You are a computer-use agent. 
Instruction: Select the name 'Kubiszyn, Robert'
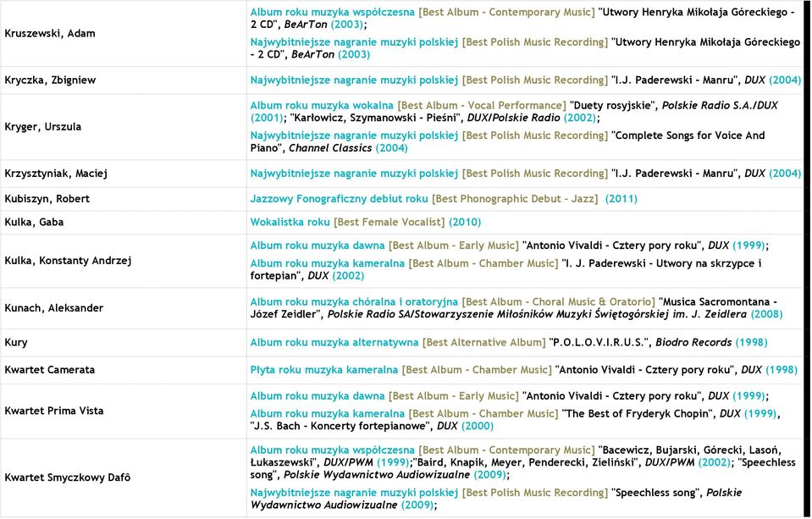tap(47, 199)
